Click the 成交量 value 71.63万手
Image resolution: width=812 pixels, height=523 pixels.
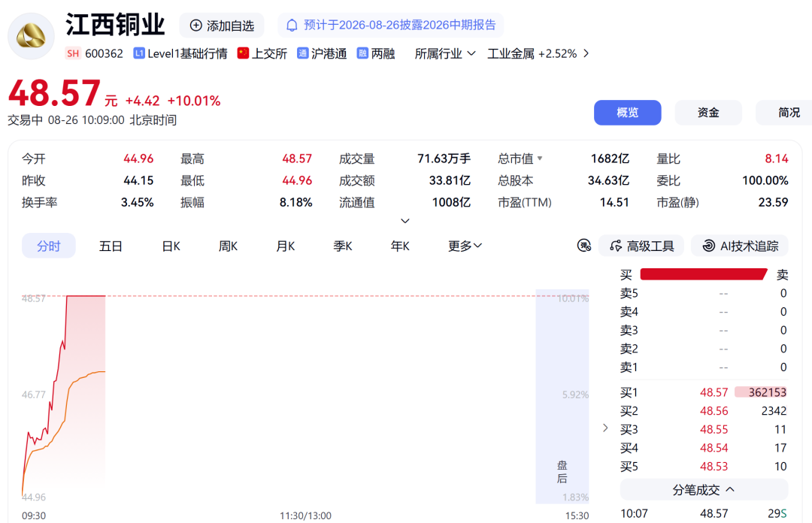click(x=444, y=159)
